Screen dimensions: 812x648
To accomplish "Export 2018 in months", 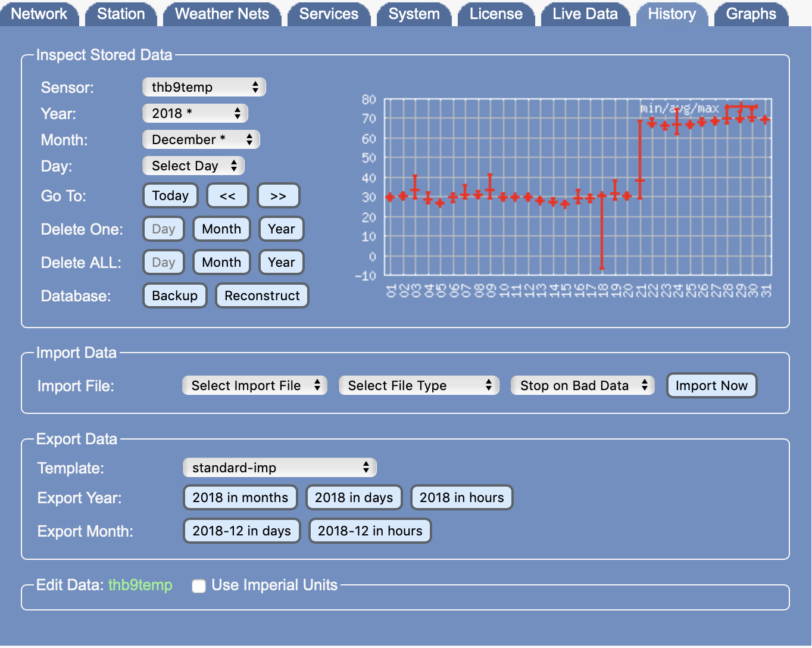I will pyautogui.click(x=241, y=497).
